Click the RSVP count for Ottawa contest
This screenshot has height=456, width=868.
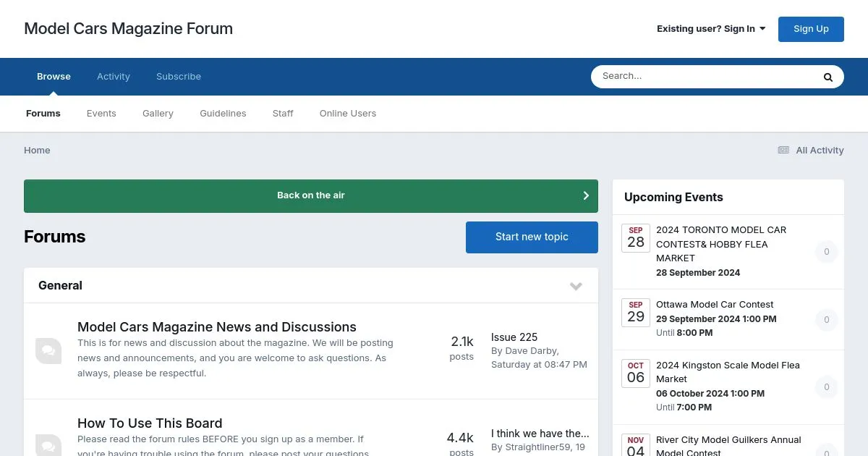point(827,320)
